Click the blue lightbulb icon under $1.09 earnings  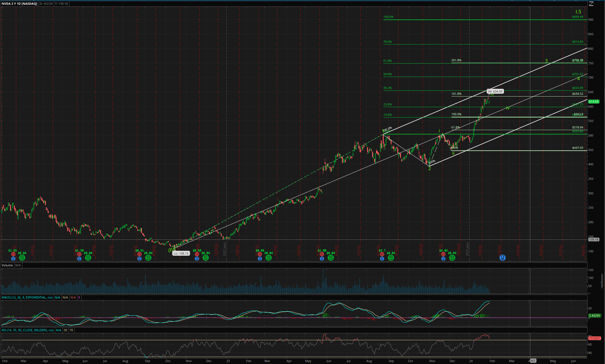click(x=322, y=259)
